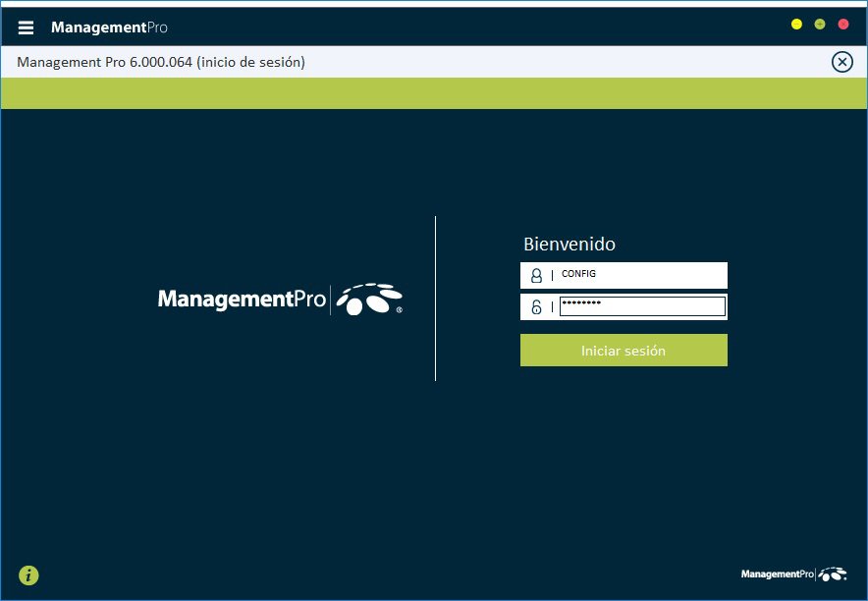Click the Bienvenido heading
Screen dimensions: 868x601
coord(570,245)
